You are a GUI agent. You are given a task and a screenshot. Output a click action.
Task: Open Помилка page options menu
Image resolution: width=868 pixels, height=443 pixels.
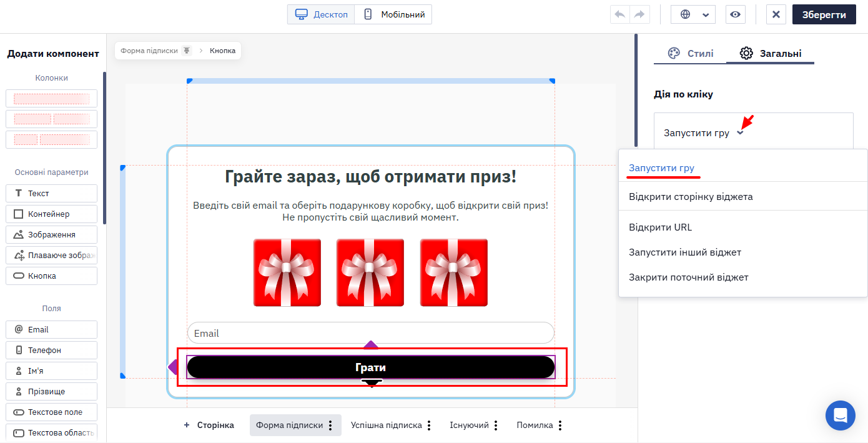click(x=560, y=426)
